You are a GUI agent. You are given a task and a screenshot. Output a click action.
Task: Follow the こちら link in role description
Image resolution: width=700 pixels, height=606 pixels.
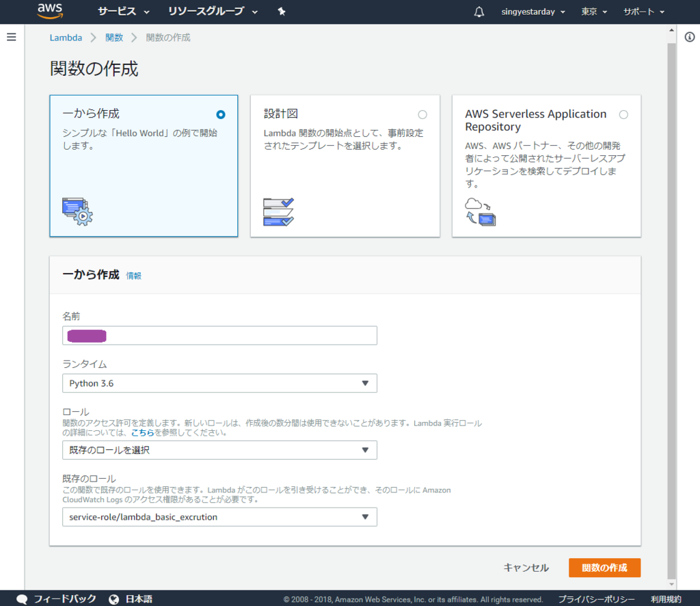click(142, 433)
